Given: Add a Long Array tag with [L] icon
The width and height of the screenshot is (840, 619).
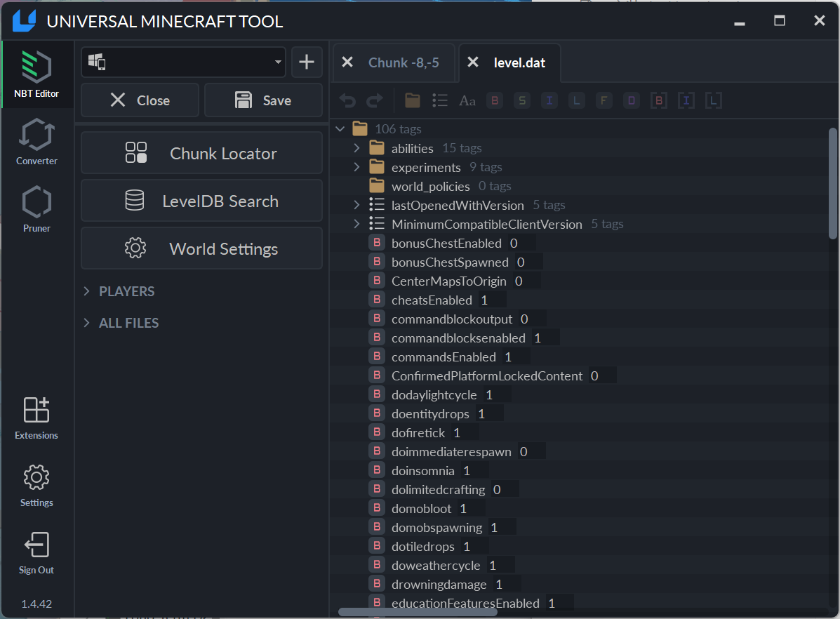Looking at the screenshot, I should pyautogui.click(x=713, y=100).
